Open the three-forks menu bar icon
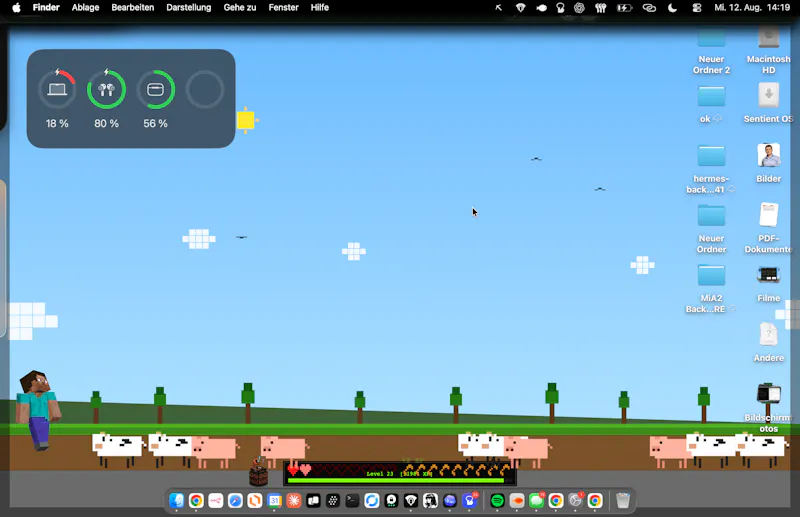 [x=601, y=8]
